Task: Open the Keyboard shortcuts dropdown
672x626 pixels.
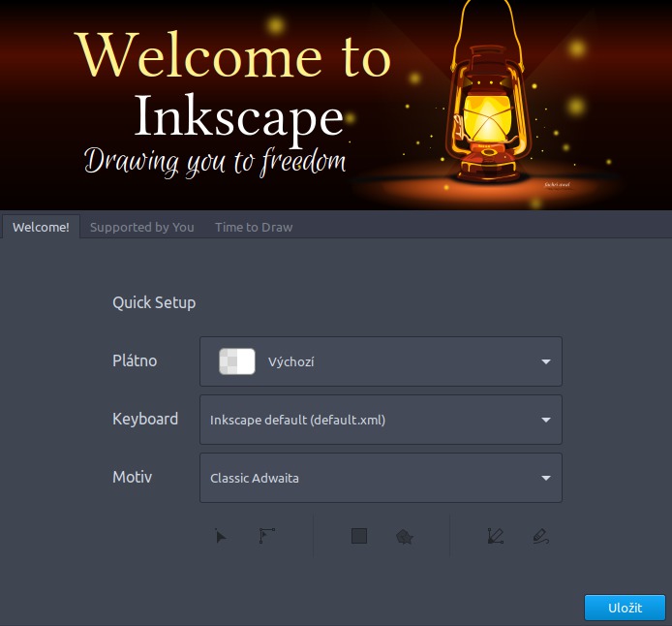Action: coord(381,420)
